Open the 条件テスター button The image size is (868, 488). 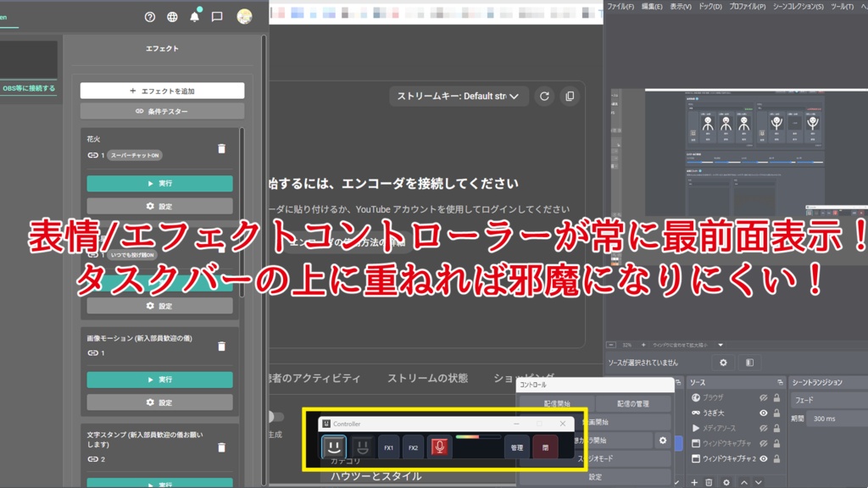[162, 111]
